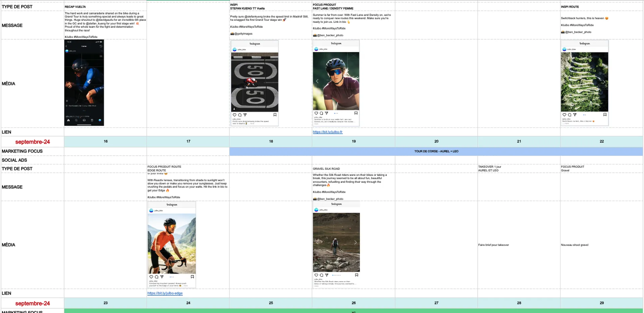Open the https://bit.ly/julbo-fr link
The height and width of the screenshot is (313, 644).
coord(327,132)
